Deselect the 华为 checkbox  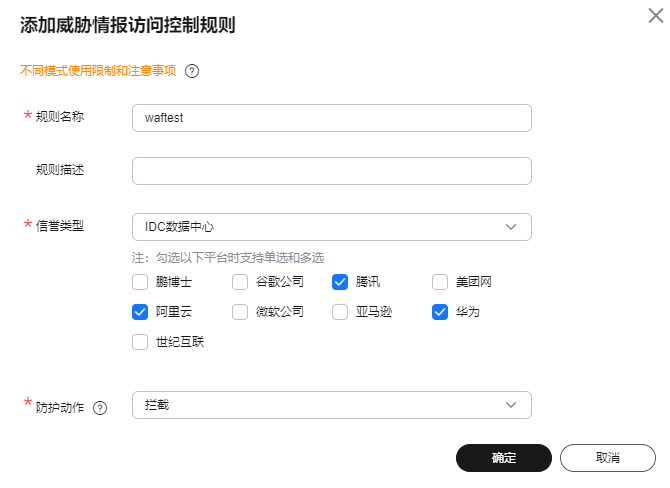point(440,312)
